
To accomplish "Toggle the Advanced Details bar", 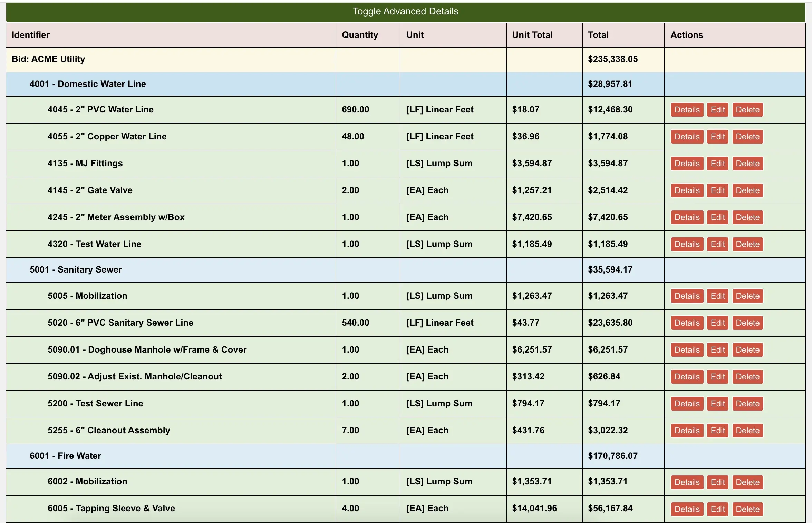I will pyautogui.click(x=405, y=12).
